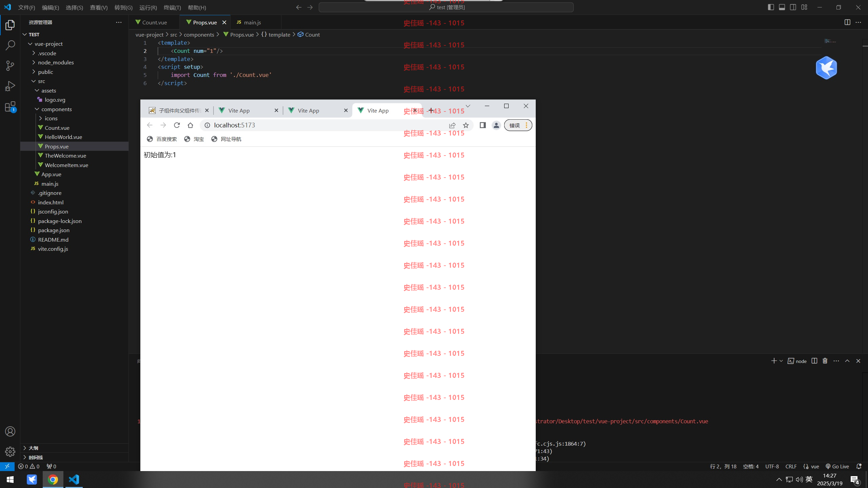This screenshot has height=488, width=868.
Task: Expand the node_modules folder
Action: tap(34, 62)
